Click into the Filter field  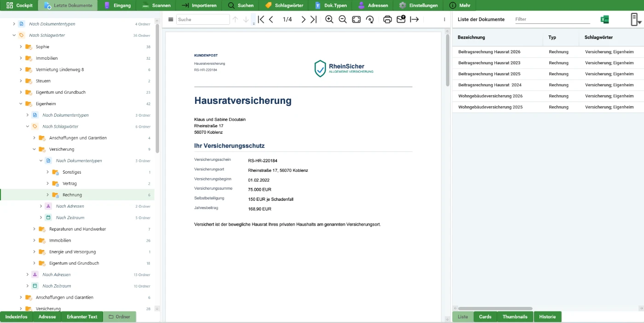pyautogui.click(x=552, y=19)
